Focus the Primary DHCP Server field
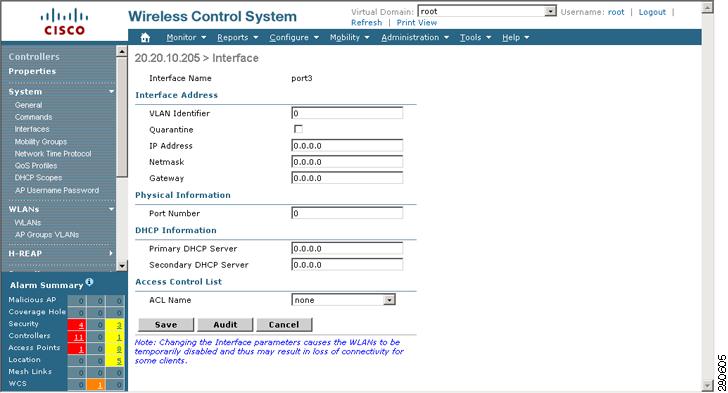Screen dimensions: 728x393 point(347,249)
